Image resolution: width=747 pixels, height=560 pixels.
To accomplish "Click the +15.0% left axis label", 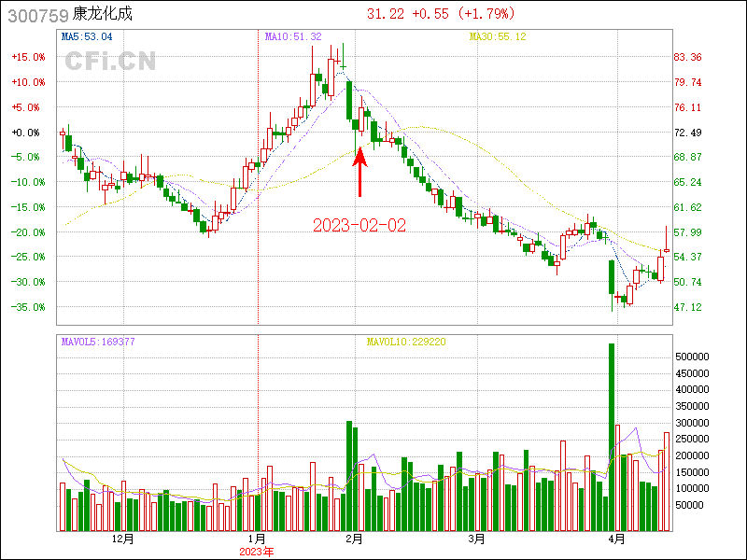I will click(x=28, y=57).
